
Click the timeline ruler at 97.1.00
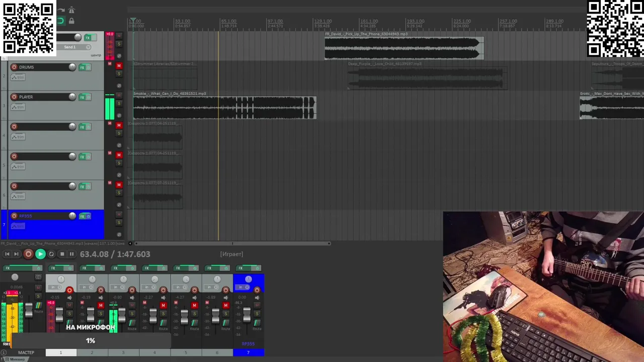point(275,22)
